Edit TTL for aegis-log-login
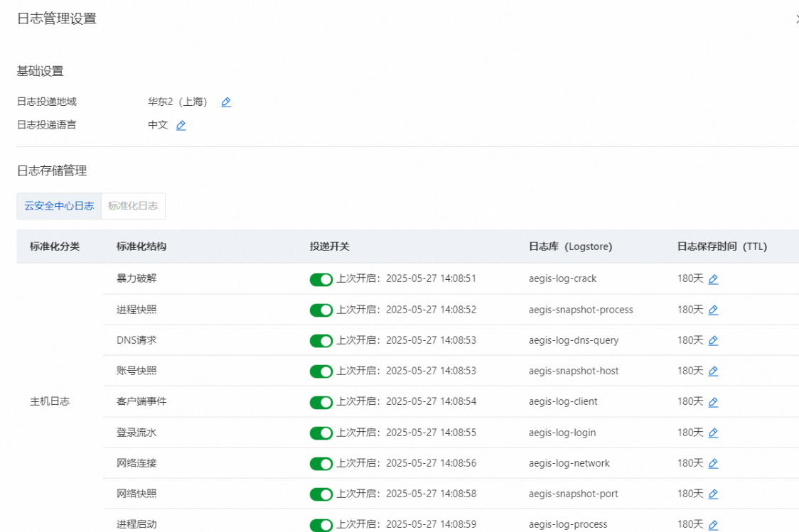The height and width of the screenshot is (532, 799). pos(714,433)
